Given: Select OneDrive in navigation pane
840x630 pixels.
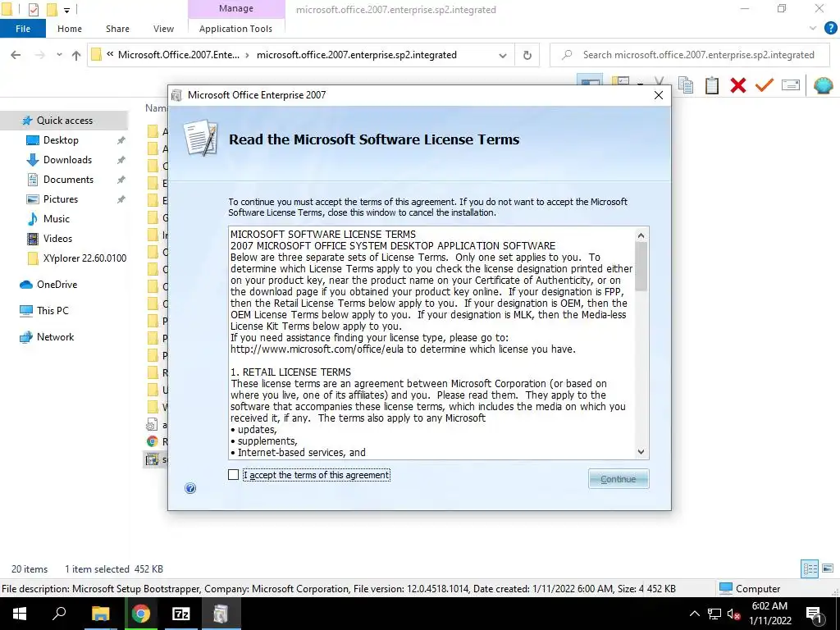Looking at the screenshot, I should point(57,285).
